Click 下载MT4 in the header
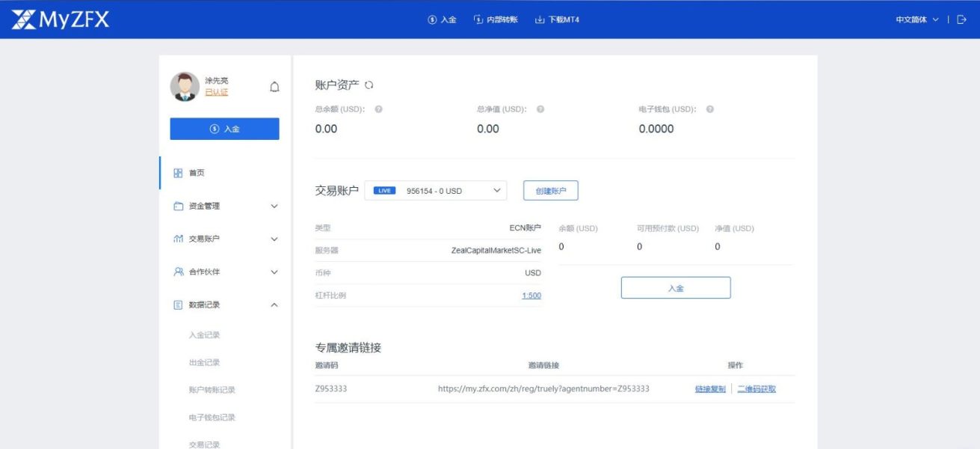Screen dimensions: 980x449 [557, 19]
